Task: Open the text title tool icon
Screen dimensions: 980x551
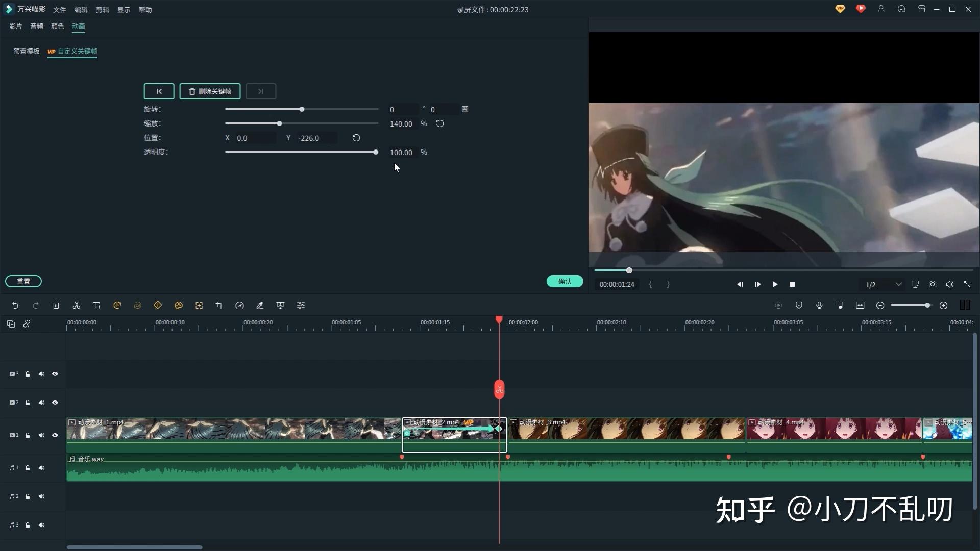Action: [96, 305]
